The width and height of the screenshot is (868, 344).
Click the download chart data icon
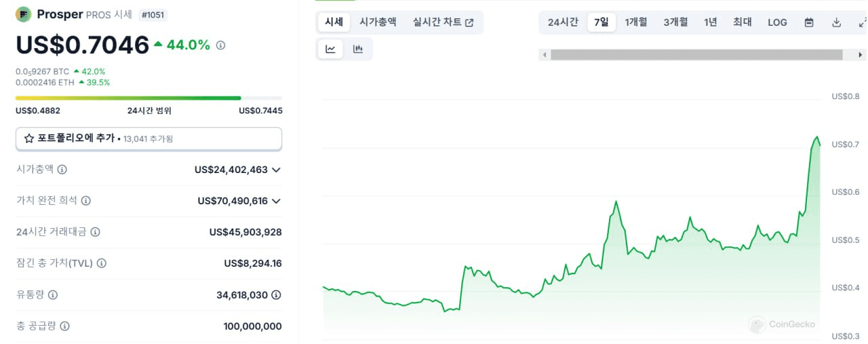[836, 22]
